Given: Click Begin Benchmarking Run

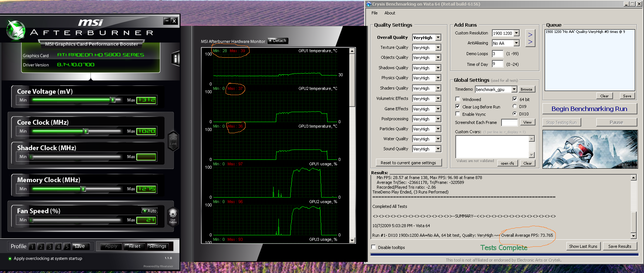Looking at the screenshot, I should [589, 109].
